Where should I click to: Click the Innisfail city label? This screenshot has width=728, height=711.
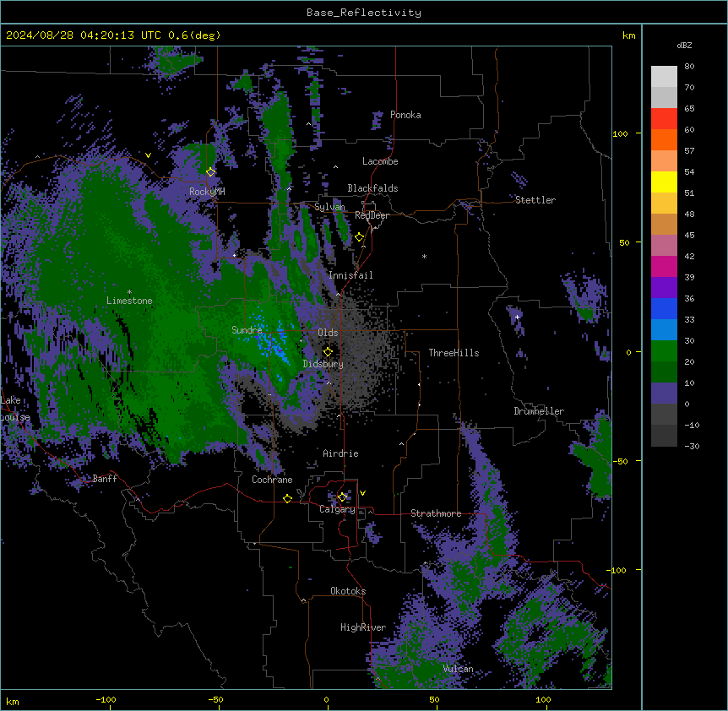pos(350,275)
